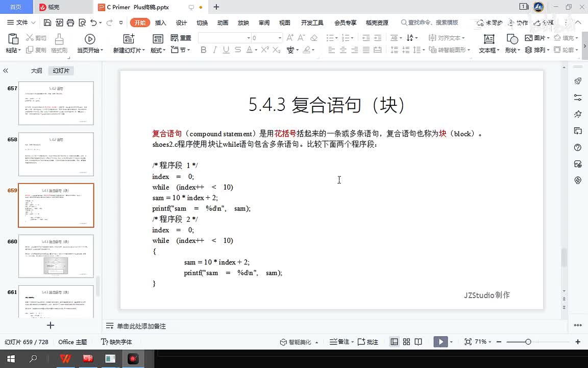Click the Reset (重置) button
588x368 pixels.
coord(181,38)
